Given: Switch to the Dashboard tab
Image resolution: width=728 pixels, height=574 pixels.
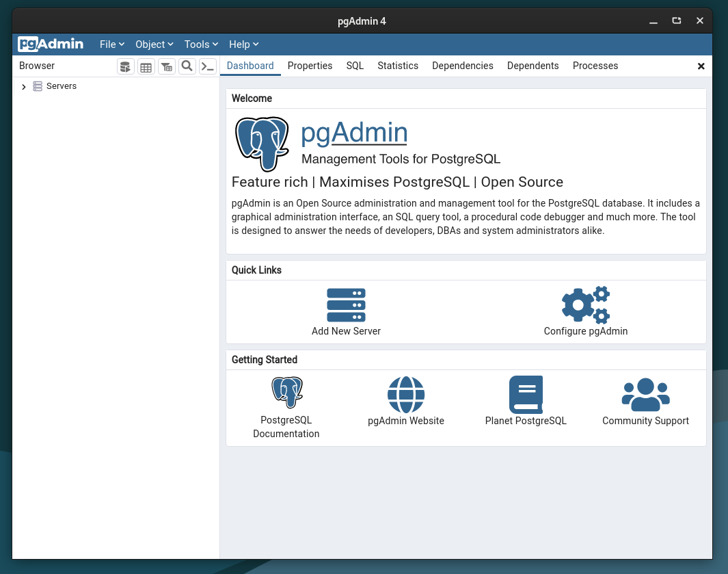Looking at the screenshot, I should click(x=250, y=66).
